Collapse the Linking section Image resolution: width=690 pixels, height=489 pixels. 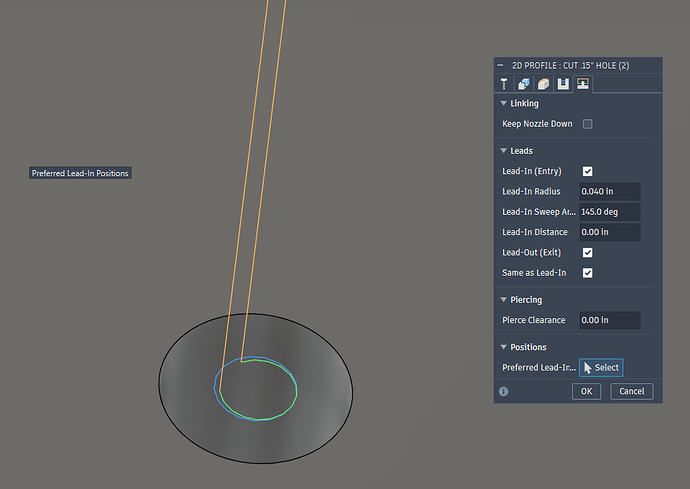[x=504, y=103]
